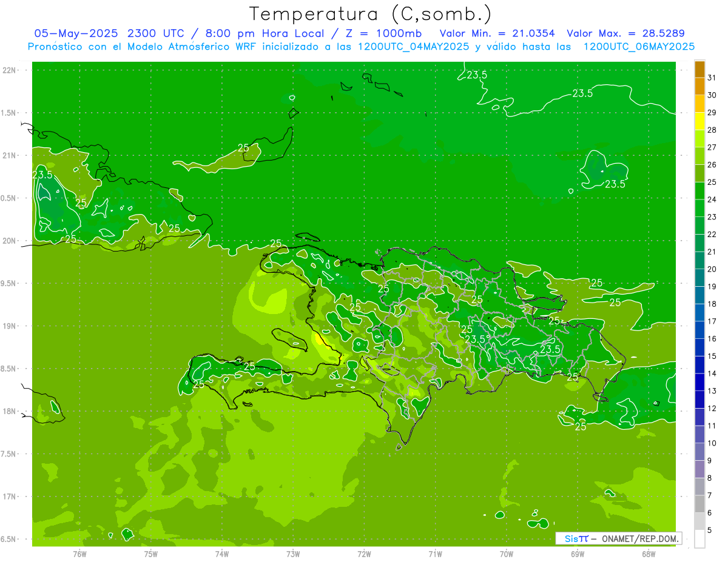The height and width of the screenshot is (562, 728).
Task: Click the "1200UTC_04MAY2025" initialization time text
Action: click(x=413, y=47)
